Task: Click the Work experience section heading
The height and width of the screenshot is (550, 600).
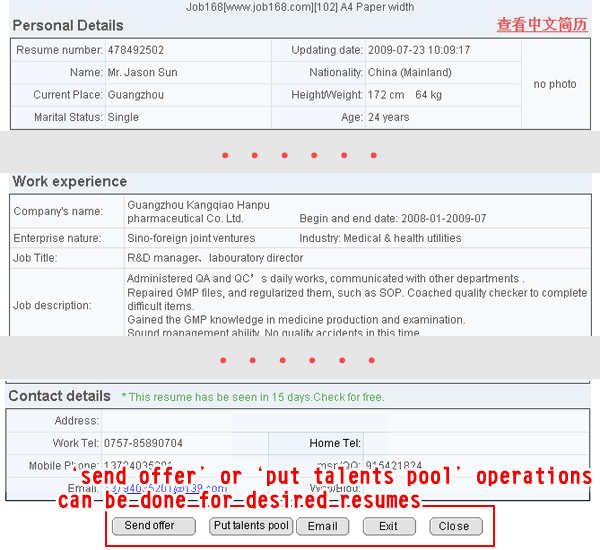Action: (69, 182)
